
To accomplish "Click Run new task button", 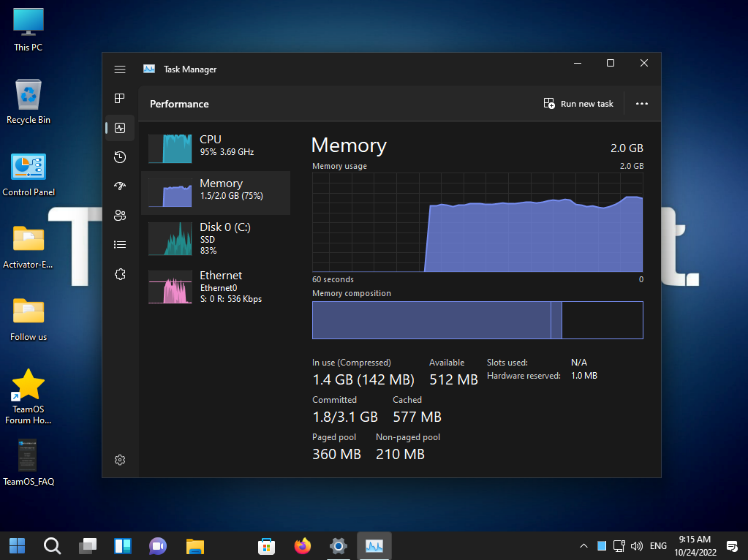I will coord(578,104).
